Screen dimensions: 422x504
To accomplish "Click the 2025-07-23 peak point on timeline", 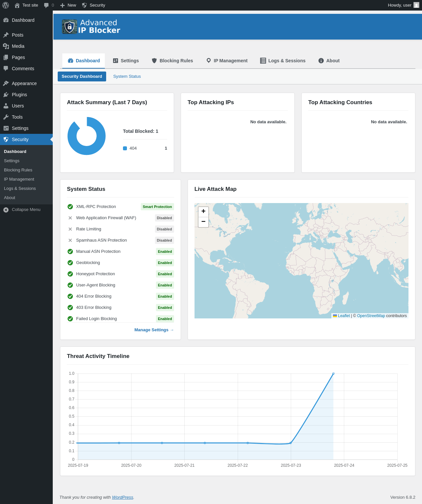I will point(333,373).
